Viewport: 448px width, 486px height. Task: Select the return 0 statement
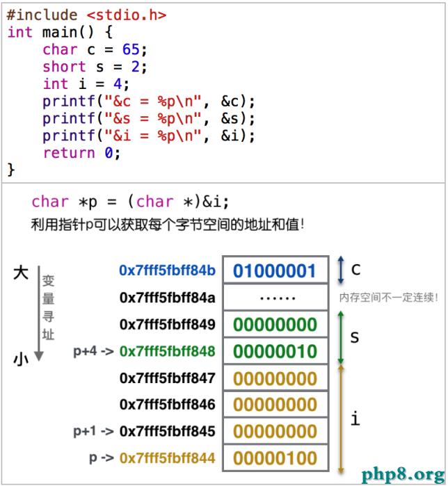point(81,153)
